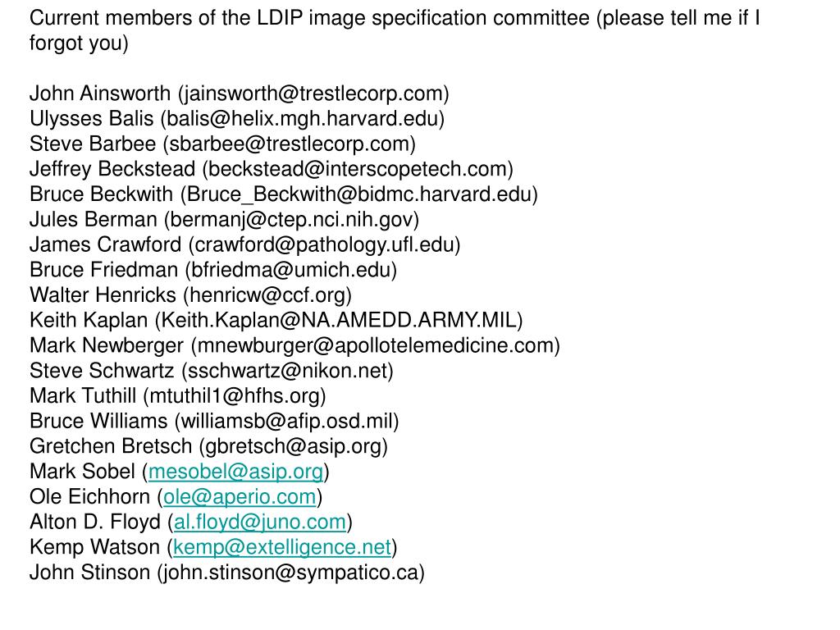
Task: Click the Keith Kaplan ARMY.MIL address
Action: tap(339, 321)
